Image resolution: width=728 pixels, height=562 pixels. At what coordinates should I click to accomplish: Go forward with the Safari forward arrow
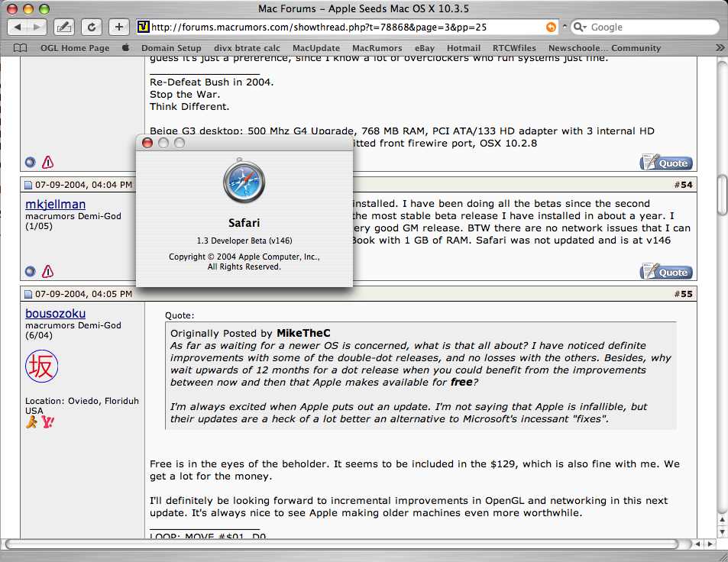pyautogui.click(x=37, y=27)
